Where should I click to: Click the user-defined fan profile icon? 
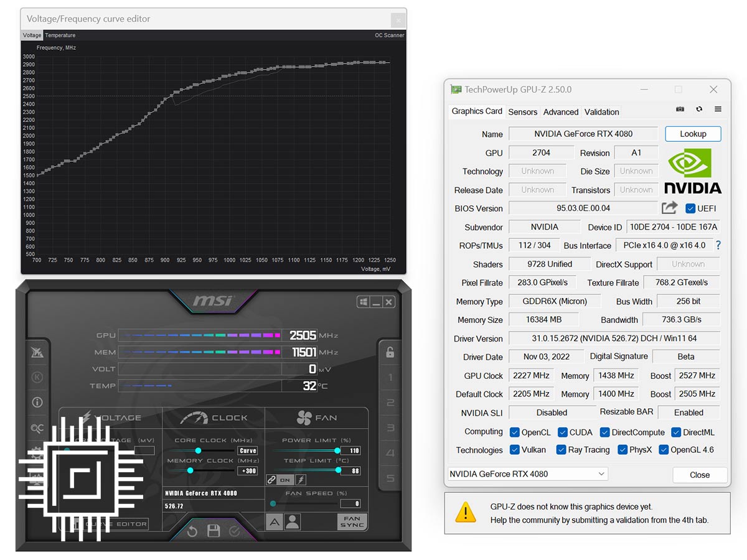point(292,522)
